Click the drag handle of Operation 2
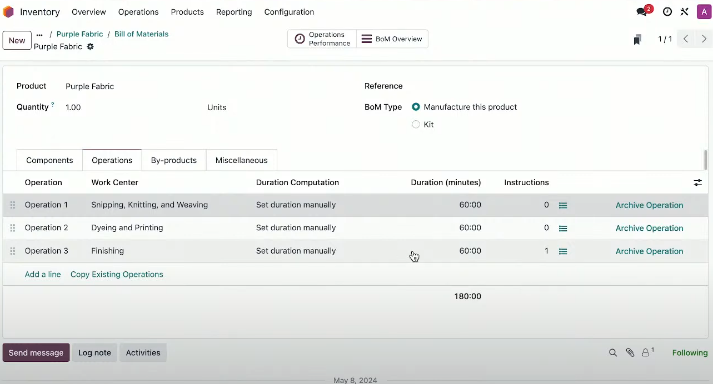 click(x=13, y=228)
